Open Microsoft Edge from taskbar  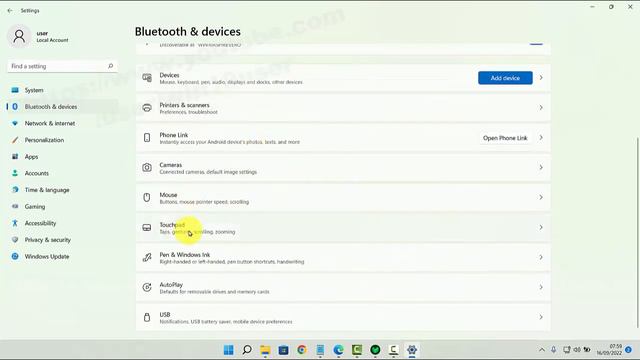(x=338, y=350)
